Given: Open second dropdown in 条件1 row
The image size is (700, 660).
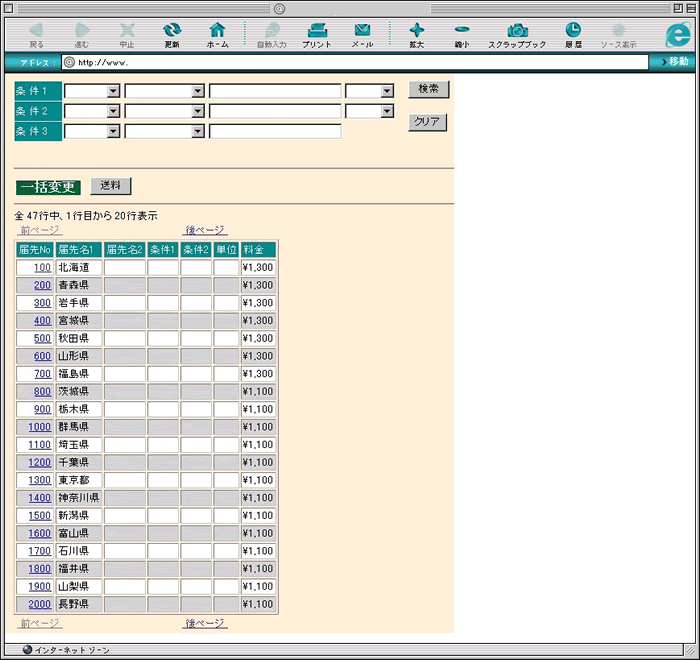Looking at the screenshot, I should point(164,91).
